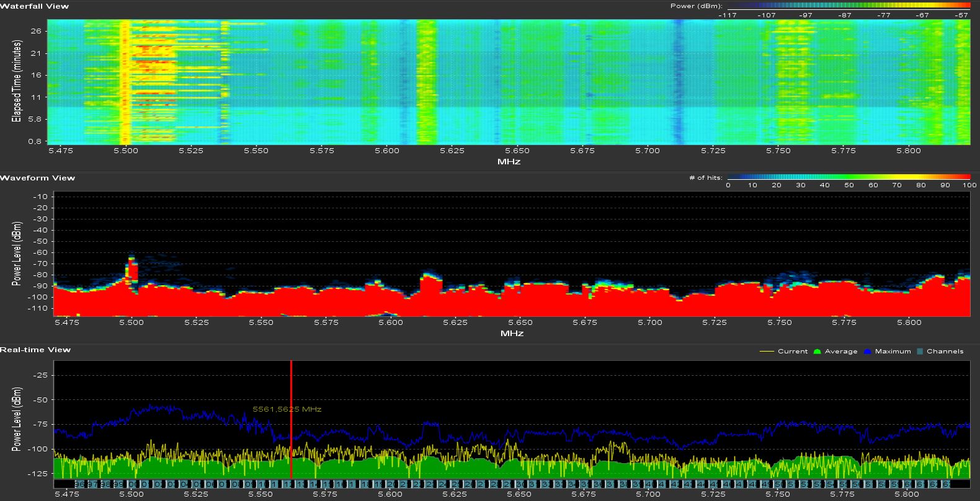The height and width of the screenshot is (501, 980).
Task: Click the Maximum legend text label
Action: [x=893, y=352]
